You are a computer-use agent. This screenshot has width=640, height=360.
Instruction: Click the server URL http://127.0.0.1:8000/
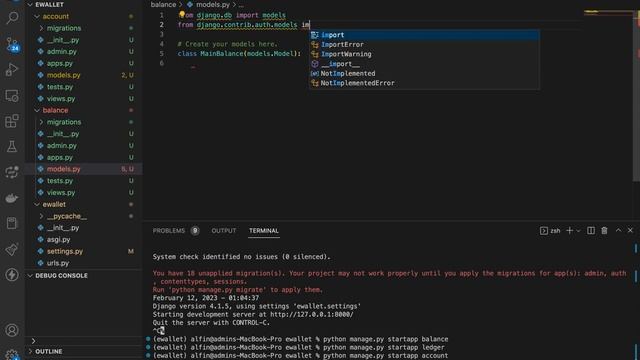pos(311,314)
